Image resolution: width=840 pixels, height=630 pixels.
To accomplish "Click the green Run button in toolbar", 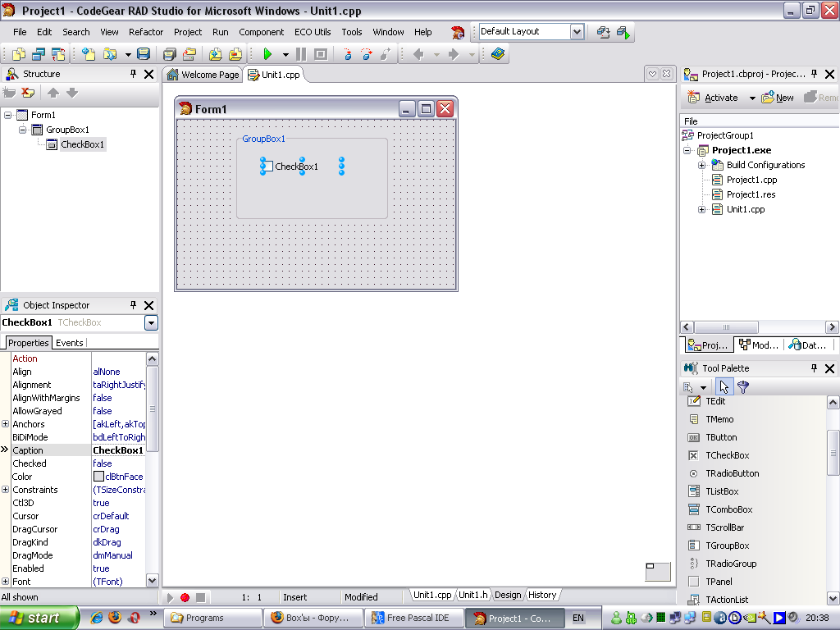I will coord(267,54).
